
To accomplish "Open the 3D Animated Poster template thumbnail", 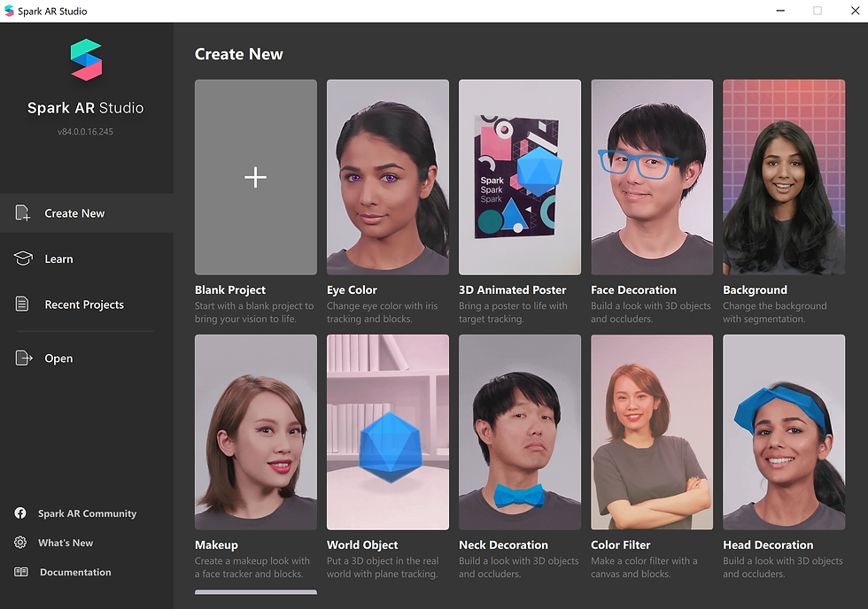I will [520, 177].
